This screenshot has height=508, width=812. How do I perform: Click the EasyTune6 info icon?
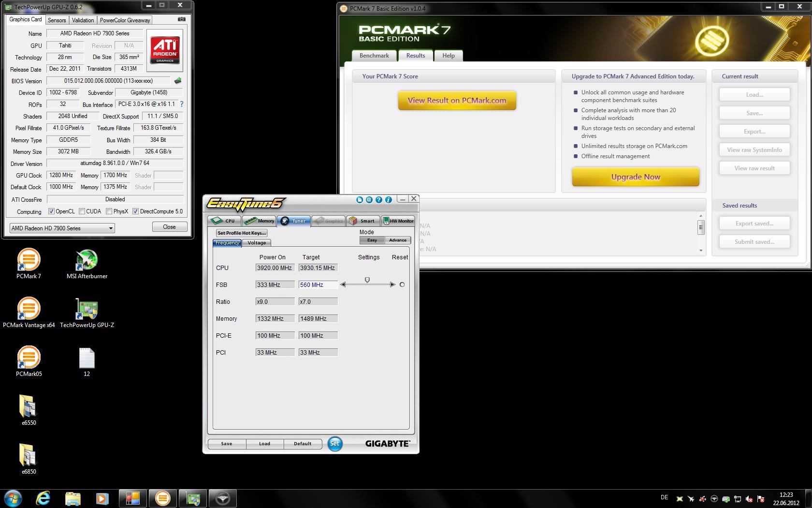coord(389,199)
